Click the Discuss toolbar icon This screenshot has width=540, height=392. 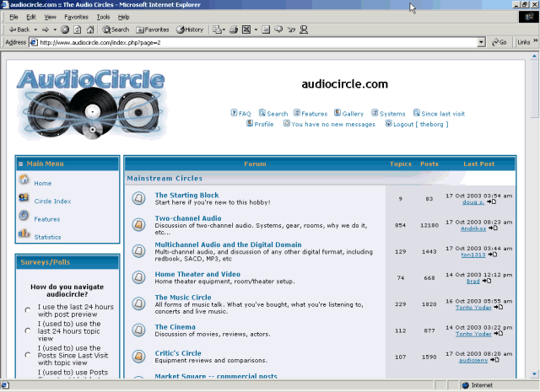pyautogui.click(x=278, y=30)
